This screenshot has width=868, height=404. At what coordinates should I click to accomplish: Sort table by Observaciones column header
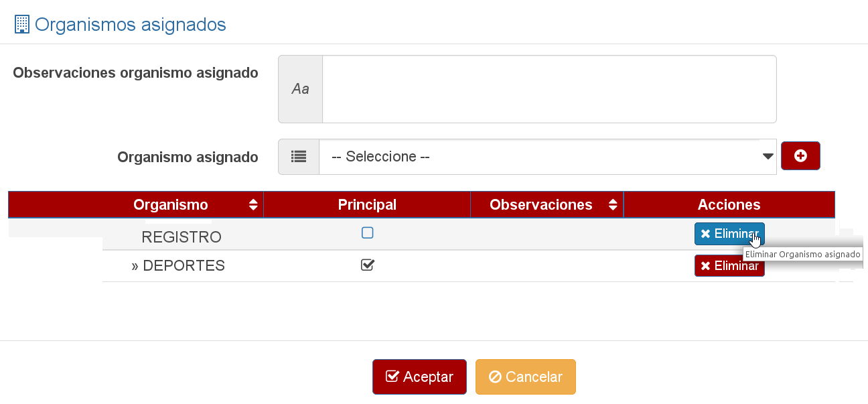[x=541, y=205]
